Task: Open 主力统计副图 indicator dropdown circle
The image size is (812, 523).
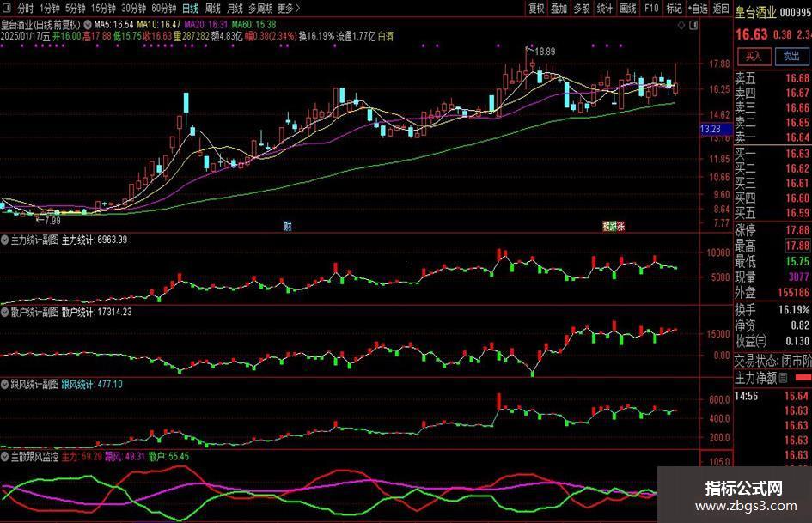Action: (5, 240)
